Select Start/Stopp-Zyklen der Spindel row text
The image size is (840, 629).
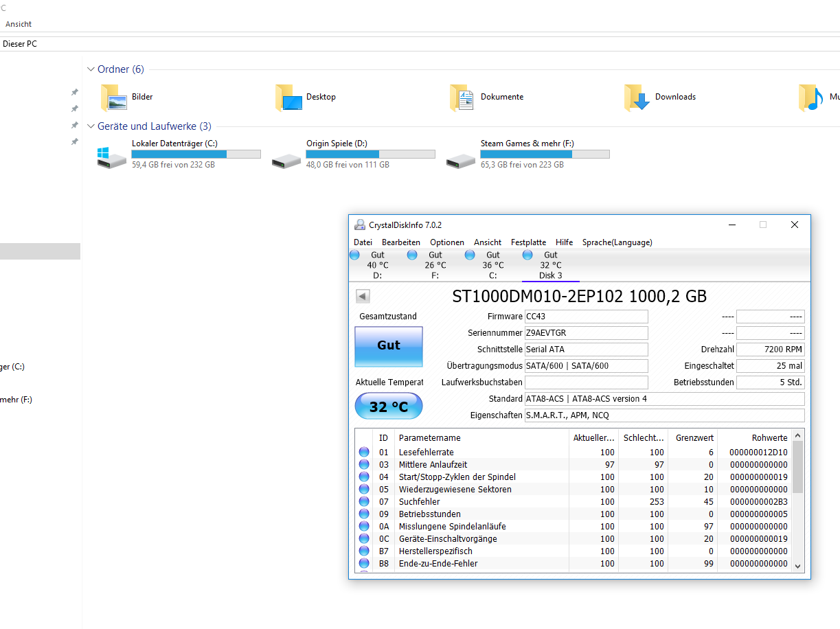[x=457, y=477]
